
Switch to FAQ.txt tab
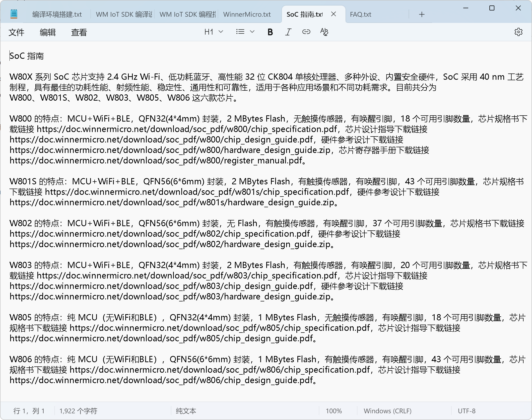click(360, 14)
